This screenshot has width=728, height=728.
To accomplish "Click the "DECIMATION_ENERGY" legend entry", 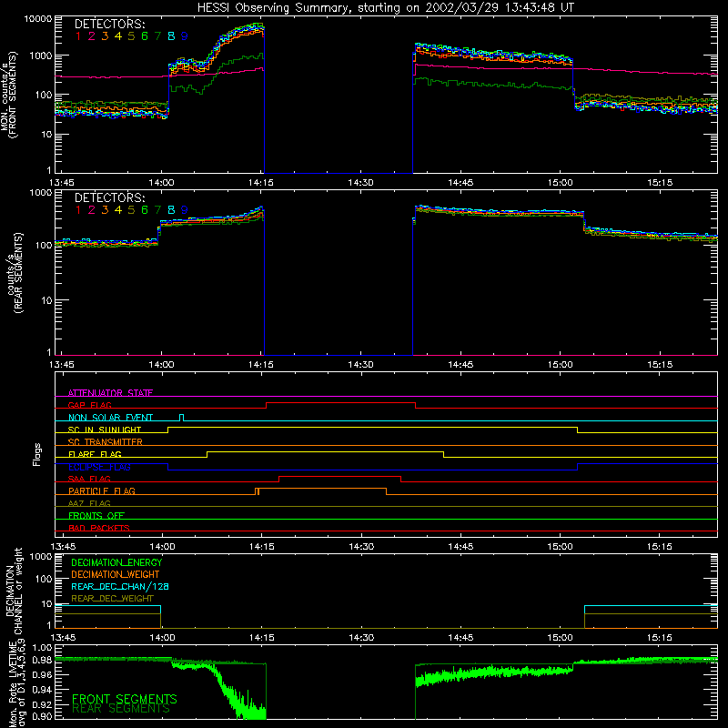I will (x=116, y=562).
